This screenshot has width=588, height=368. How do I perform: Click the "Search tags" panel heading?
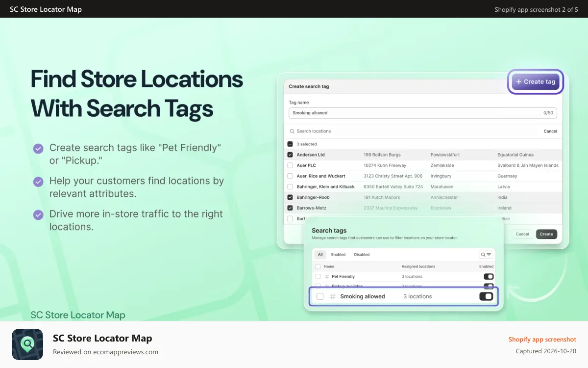click(329, 231)
